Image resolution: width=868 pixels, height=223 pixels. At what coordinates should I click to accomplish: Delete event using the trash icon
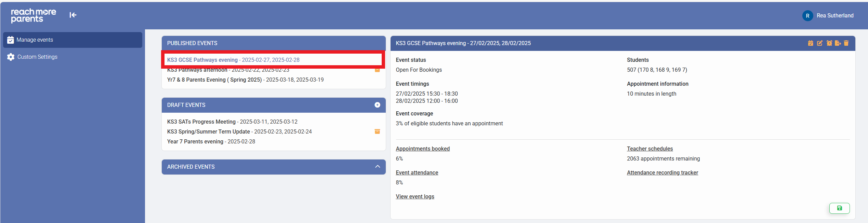(846, 43)
